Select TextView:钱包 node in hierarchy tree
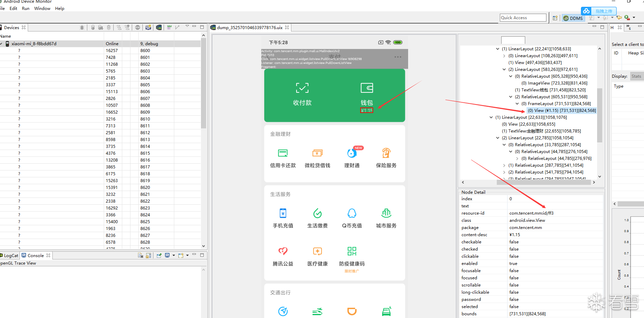This screenshot has width=644, height=318. click(x=550, y=90)
